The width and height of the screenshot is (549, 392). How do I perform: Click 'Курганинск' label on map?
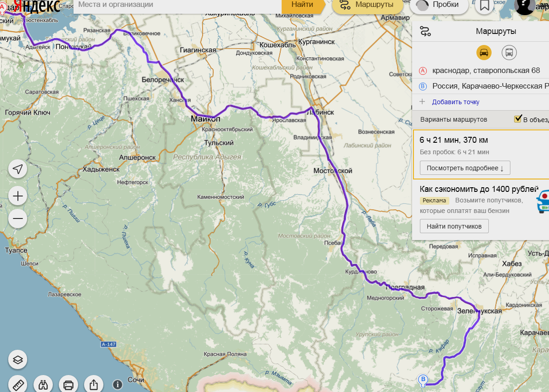click(316, 42)
